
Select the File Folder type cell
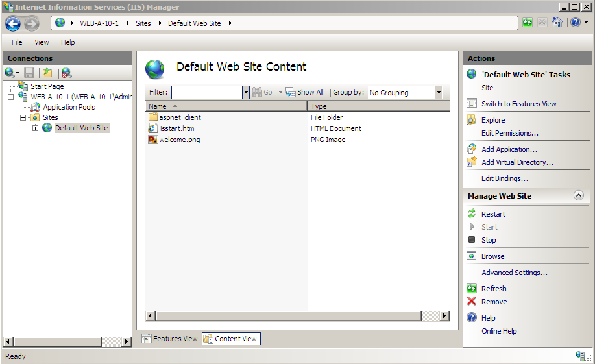tap(326, 117)
